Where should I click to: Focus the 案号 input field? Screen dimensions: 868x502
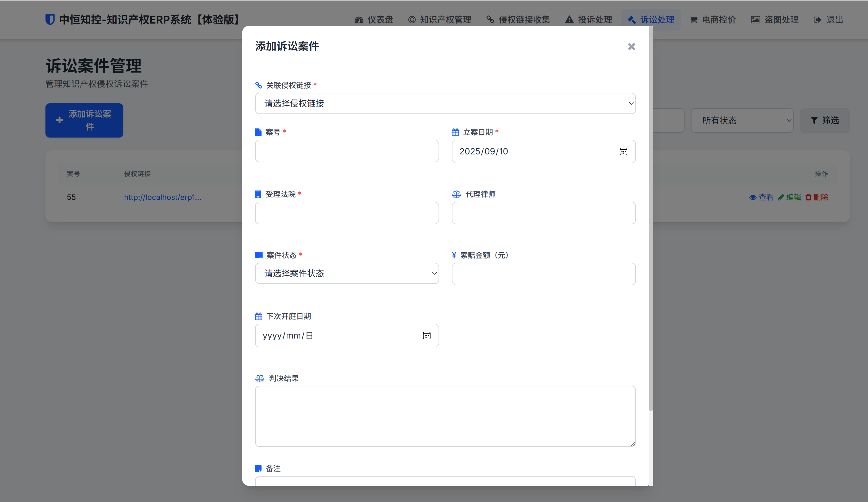click(x=347, y=151)
